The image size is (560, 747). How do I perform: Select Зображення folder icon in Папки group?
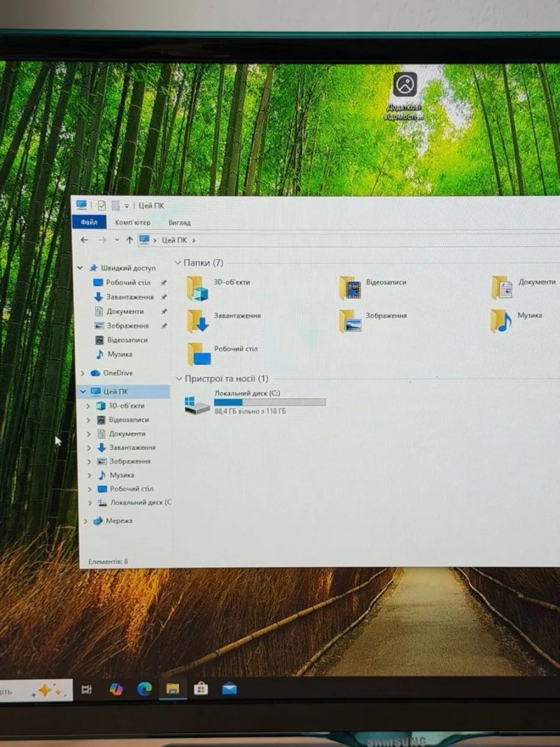click(x=350, y=321)
